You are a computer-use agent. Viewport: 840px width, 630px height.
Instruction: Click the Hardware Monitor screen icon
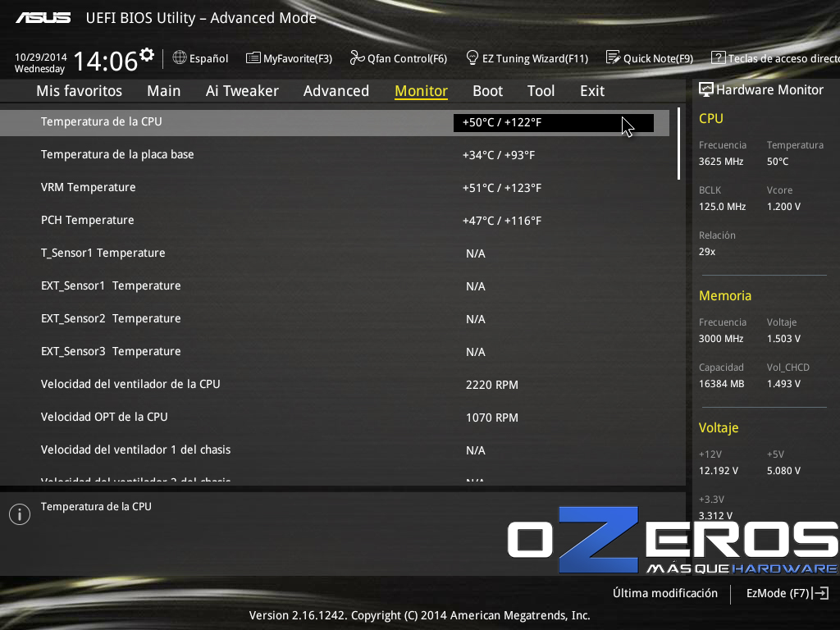[706, 89]
